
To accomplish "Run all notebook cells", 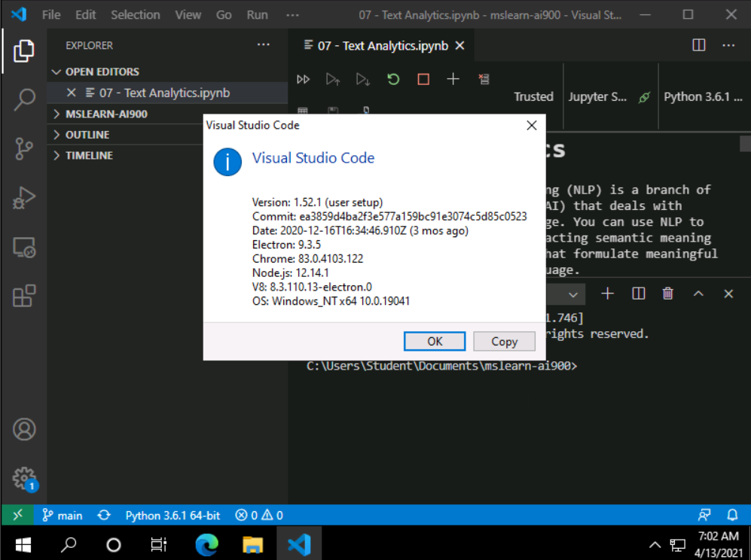I will [x=304, y=79].
